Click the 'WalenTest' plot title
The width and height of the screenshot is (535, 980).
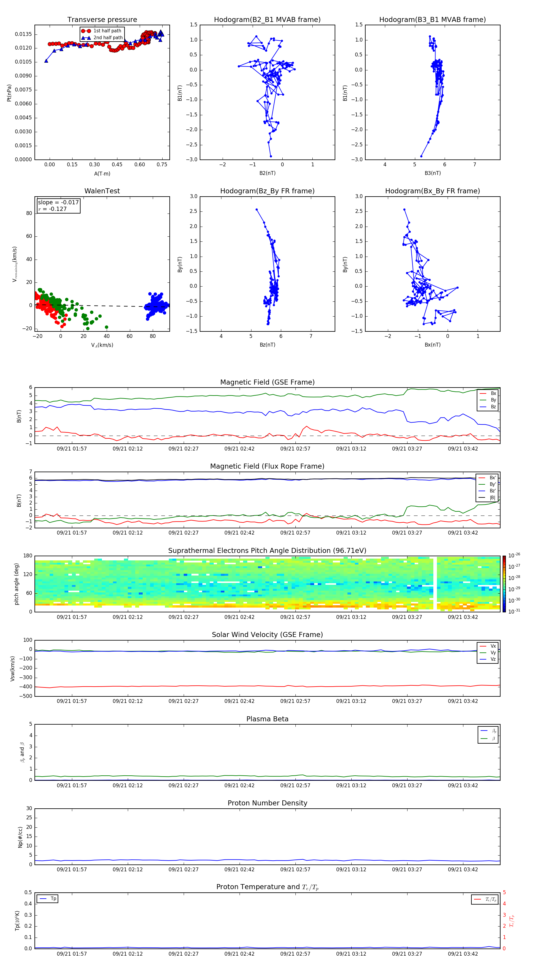click(x=102, y=191)
